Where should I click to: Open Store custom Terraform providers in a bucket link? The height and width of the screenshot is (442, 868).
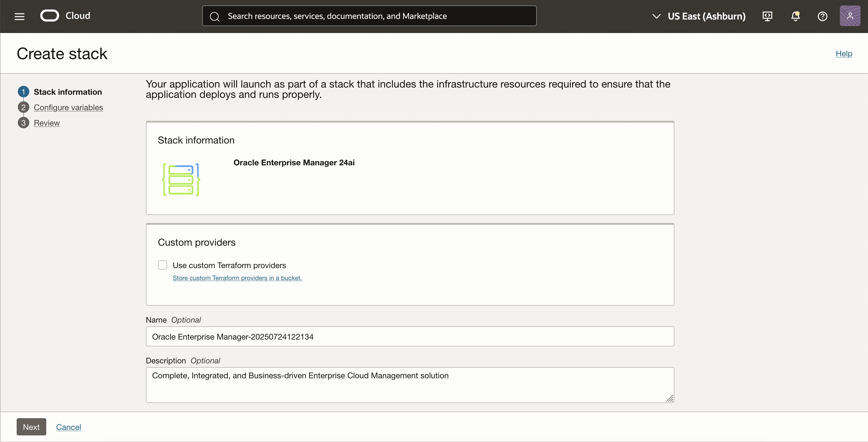click(x=237, y=278)
